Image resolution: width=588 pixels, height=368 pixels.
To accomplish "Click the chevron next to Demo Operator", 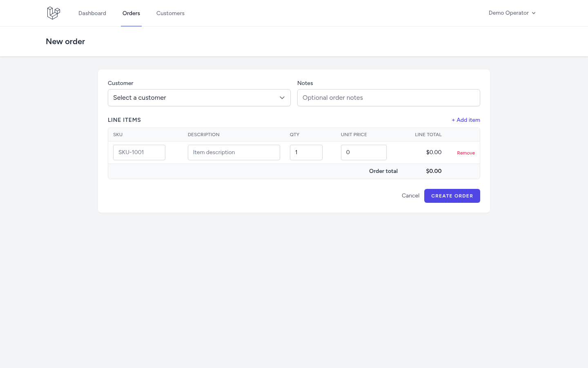I will pyautogui.click(x=534, y=13).
